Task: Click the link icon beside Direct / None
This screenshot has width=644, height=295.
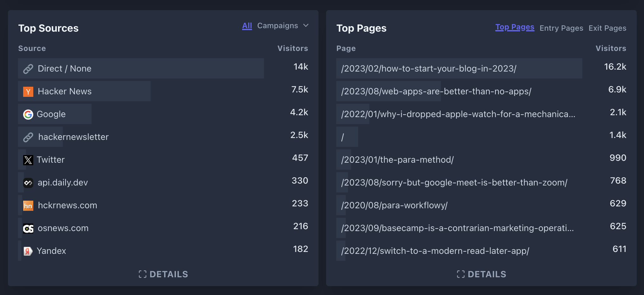Action: (x=28, y=68)
